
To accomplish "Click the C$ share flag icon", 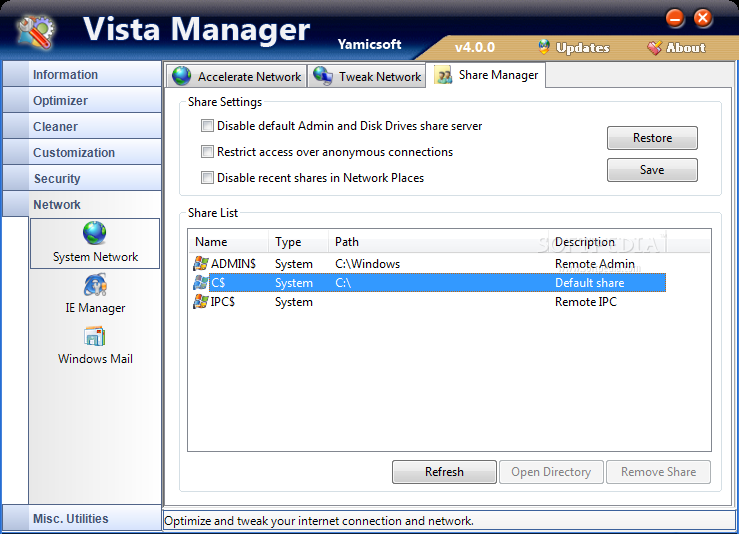I will 201,283.
